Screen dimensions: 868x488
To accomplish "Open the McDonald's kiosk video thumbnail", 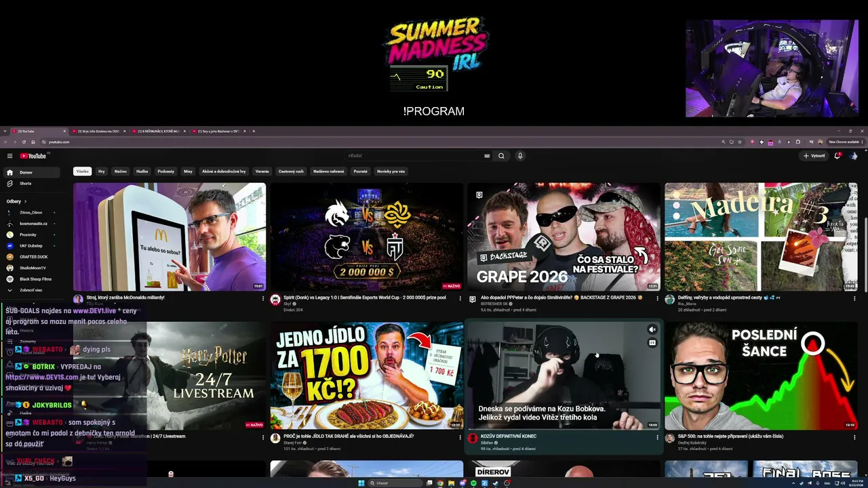I will pyautogui.click(x=170, y=237).
